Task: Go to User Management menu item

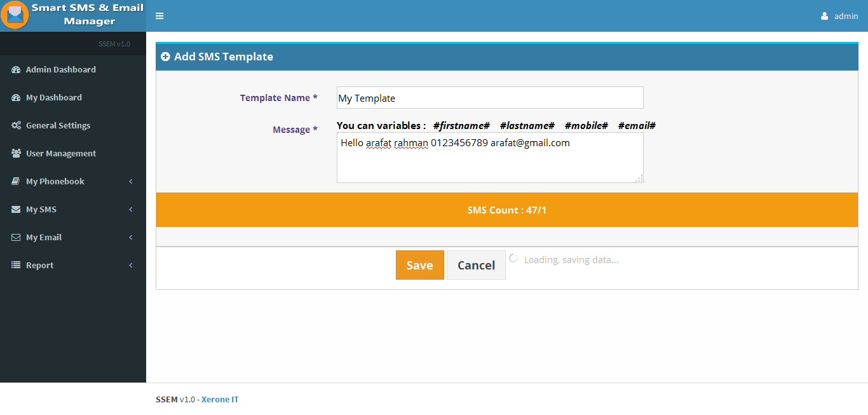Action: pyautogui.click(x=73, y=153)
